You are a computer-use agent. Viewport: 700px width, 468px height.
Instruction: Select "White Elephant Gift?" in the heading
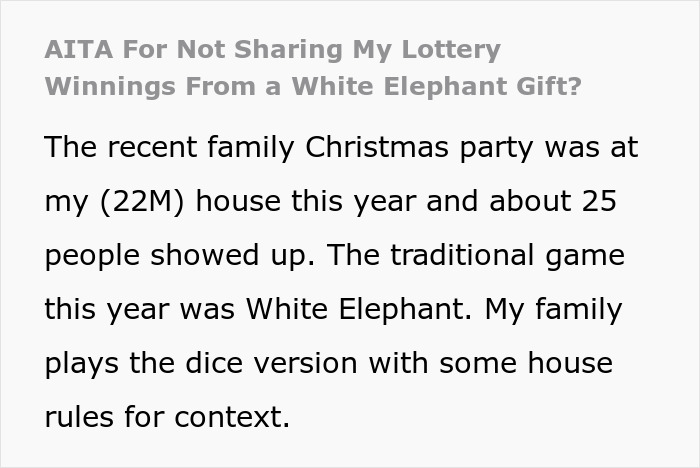point(437,86)
